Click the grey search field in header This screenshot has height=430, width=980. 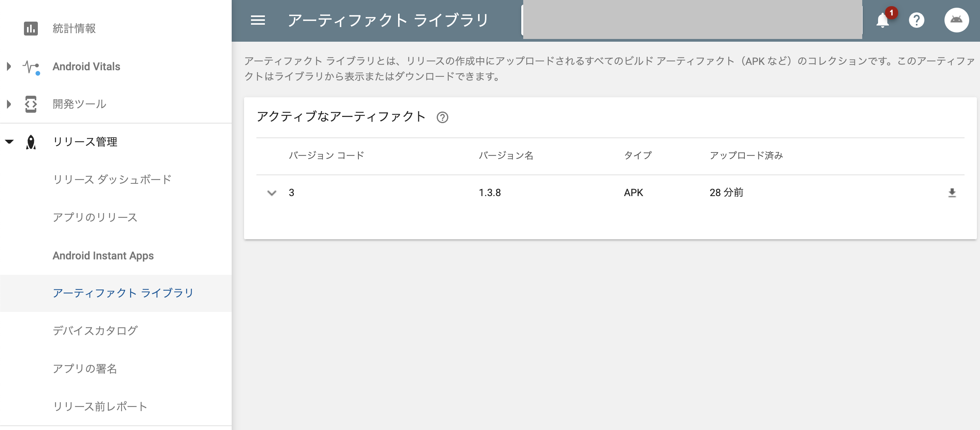click(x=692, y=20)
